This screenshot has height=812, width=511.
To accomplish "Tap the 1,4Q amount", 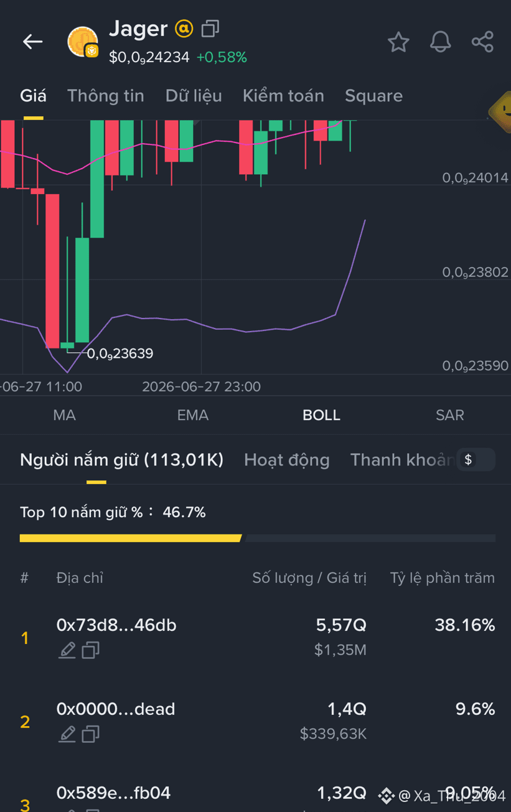I will (347, 709).
